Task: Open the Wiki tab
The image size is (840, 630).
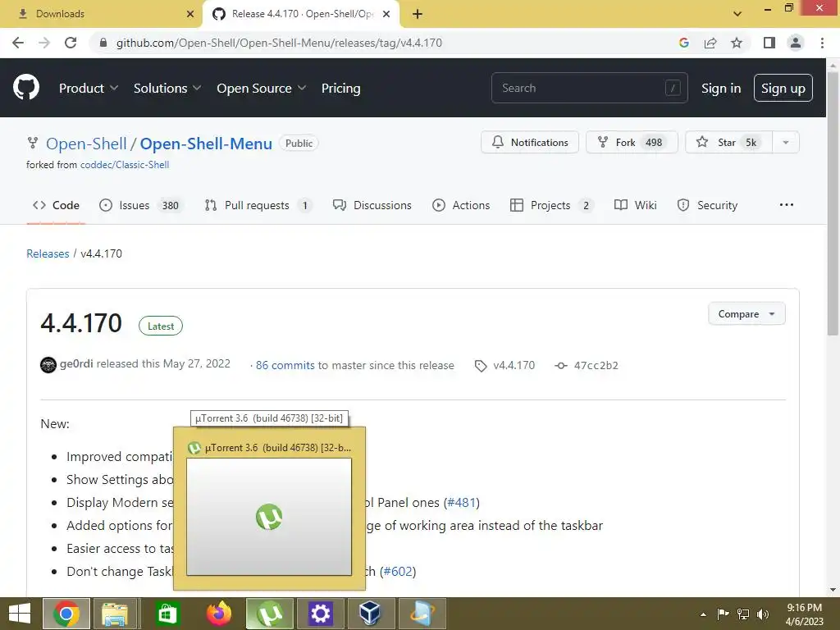Action: [x=636, y=205]
